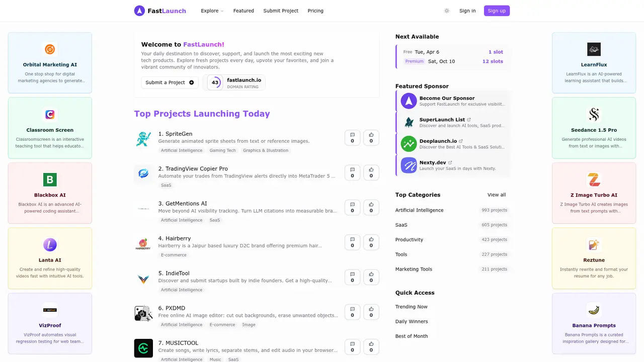Open Best of Month quick access
The image size is (644, 362).
click(412, 336)
